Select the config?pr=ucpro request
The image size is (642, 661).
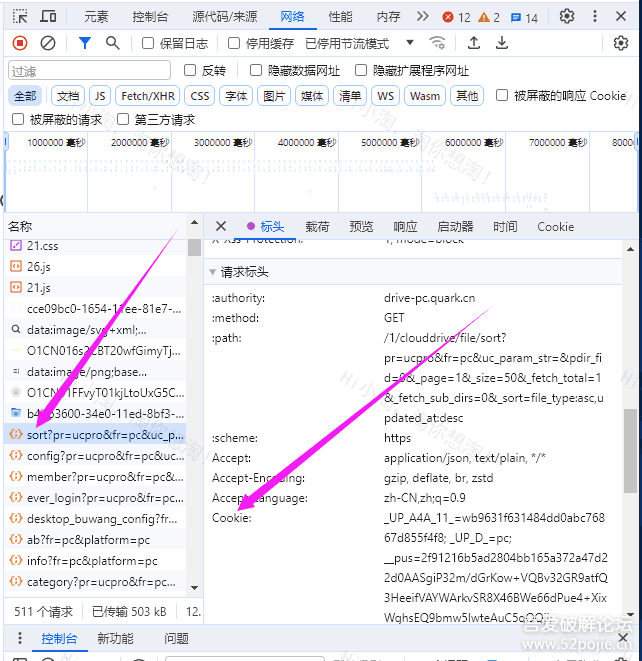click(95, 456)
